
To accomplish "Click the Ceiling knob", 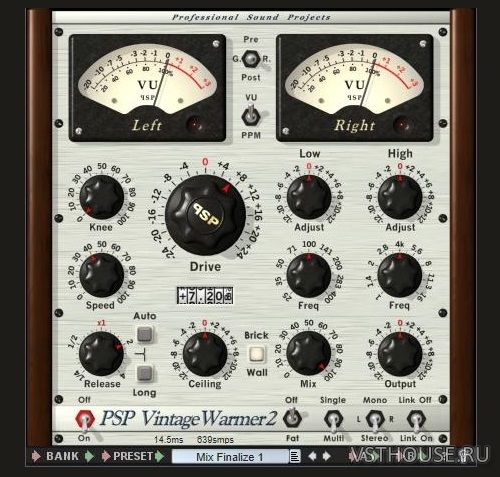I will pyautogui.click(x=205, y=354).
